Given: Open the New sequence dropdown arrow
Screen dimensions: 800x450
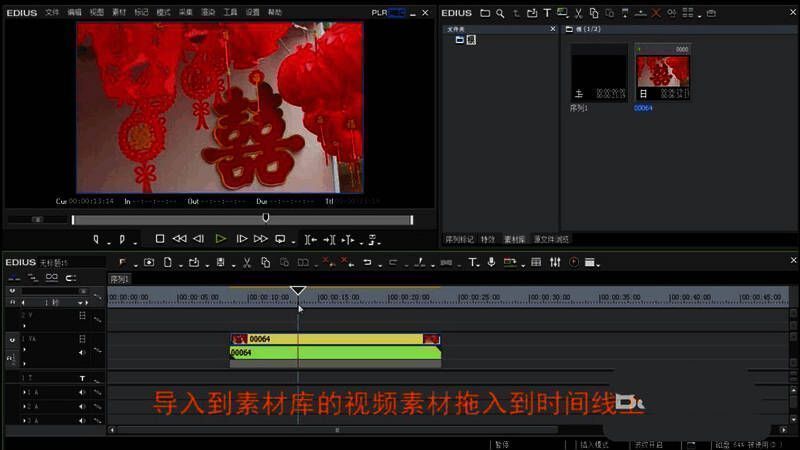Looking at the screenshot, I should click(x=181, y=265).
